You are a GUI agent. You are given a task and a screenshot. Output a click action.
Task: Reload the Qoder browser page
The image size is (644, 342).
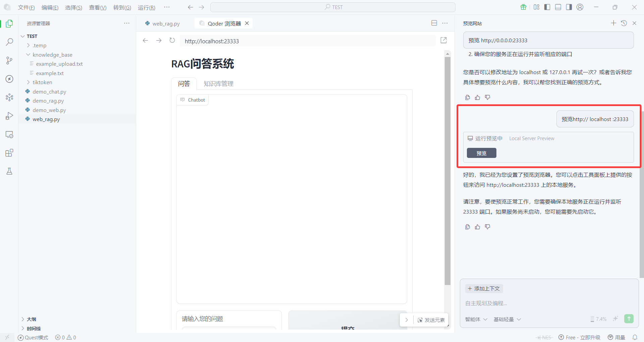[x=172, y=41]
